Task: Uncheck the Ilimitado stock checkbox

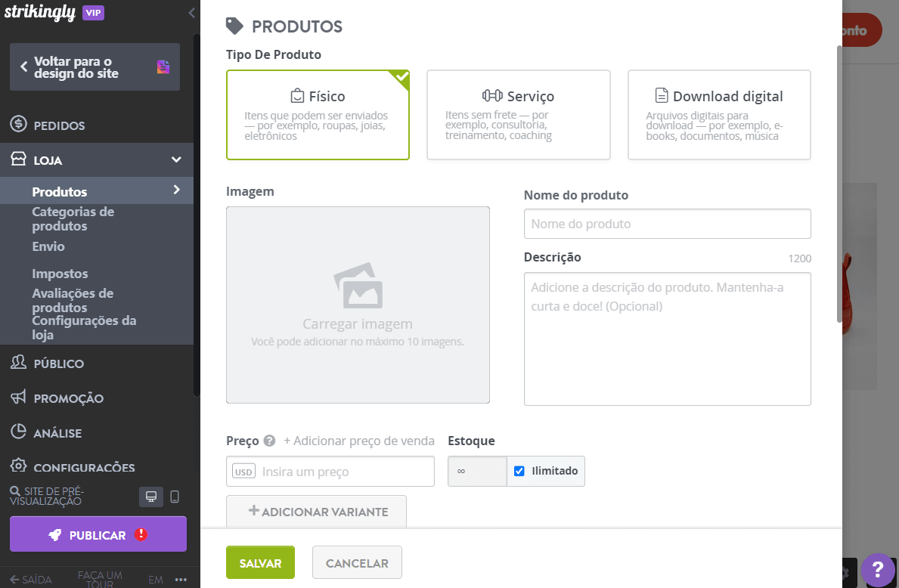Action: [x=519, y=471]
